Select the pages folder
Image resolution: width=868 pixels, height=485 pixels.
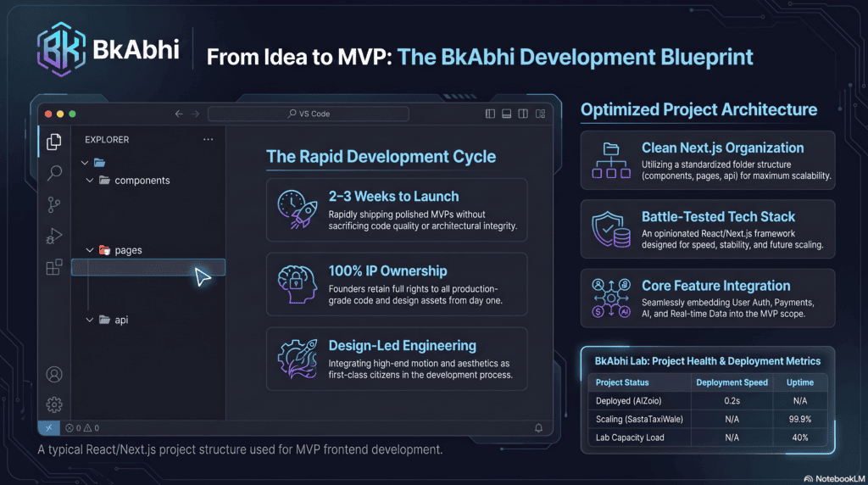click(129, 250)
